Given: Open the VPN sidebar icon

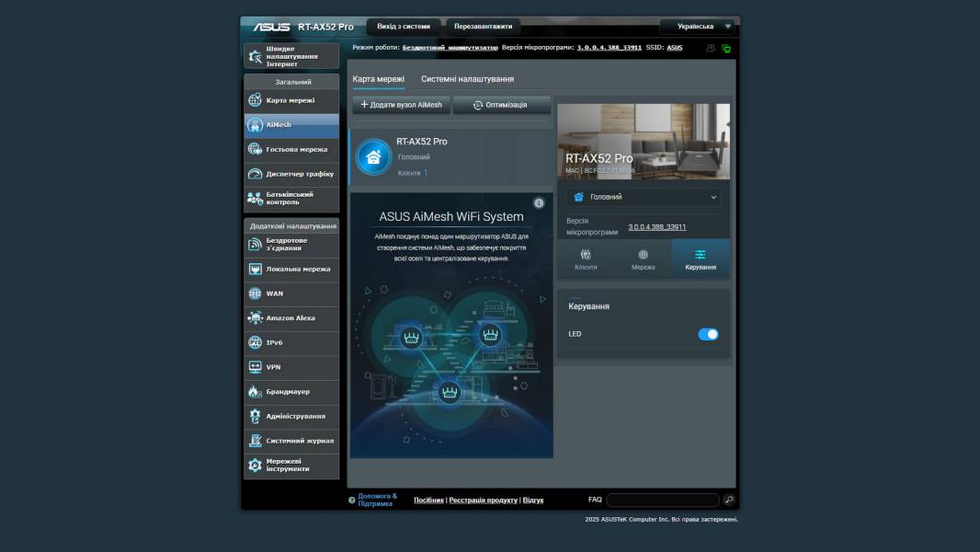Looking at the screenshot, I should coord(255,367).
